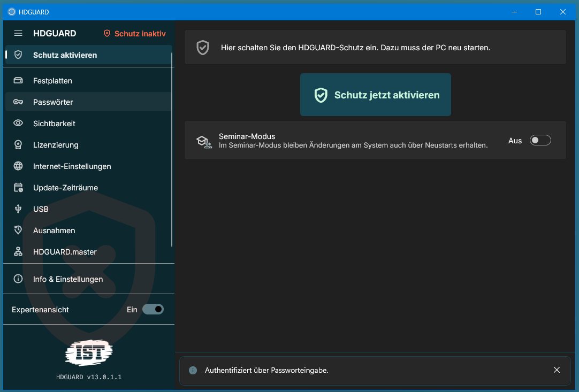Click the hard drive icon for Festplatten
This screenshot has height=392, width=579.
click(x=18, y=80)
